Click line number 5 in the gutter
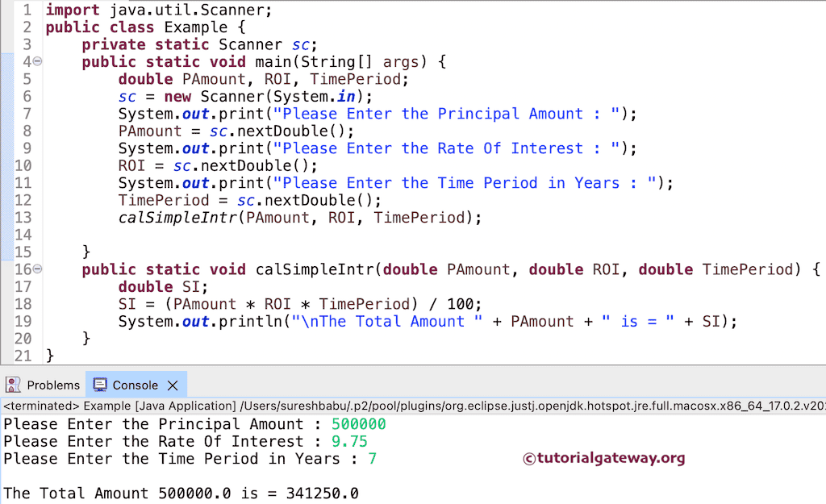 click(27, 79)
